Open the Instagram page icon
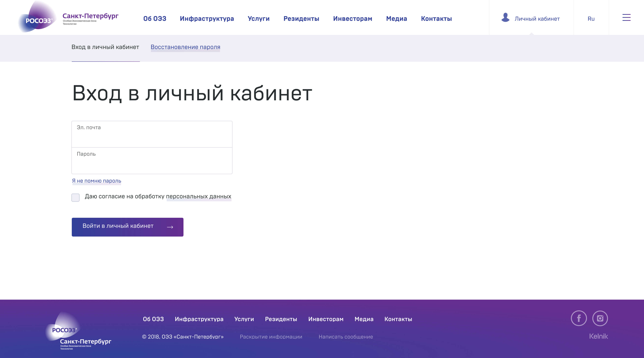Screen dimensions: 644x358 point(600,318)
